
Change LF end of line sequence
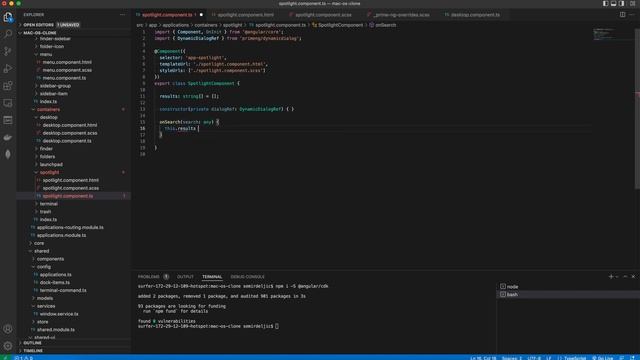pyautogui.click(x=549, y=358)
